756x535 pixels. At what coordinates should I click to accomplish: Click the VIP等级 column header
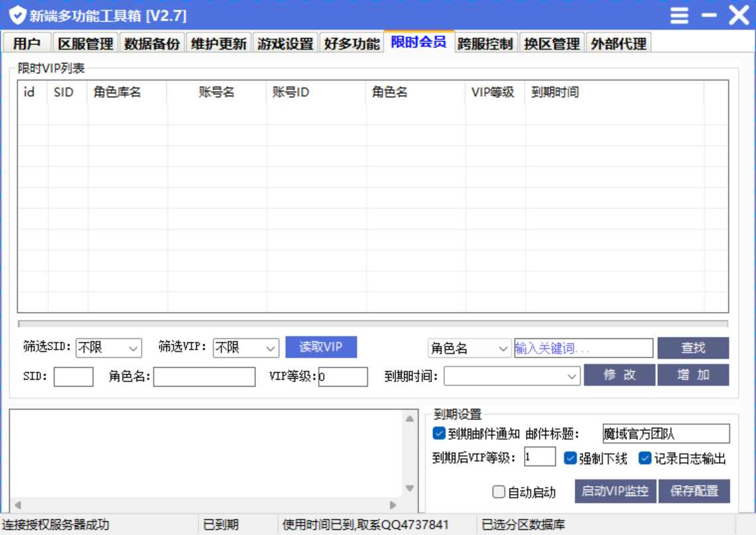(495, 92)
